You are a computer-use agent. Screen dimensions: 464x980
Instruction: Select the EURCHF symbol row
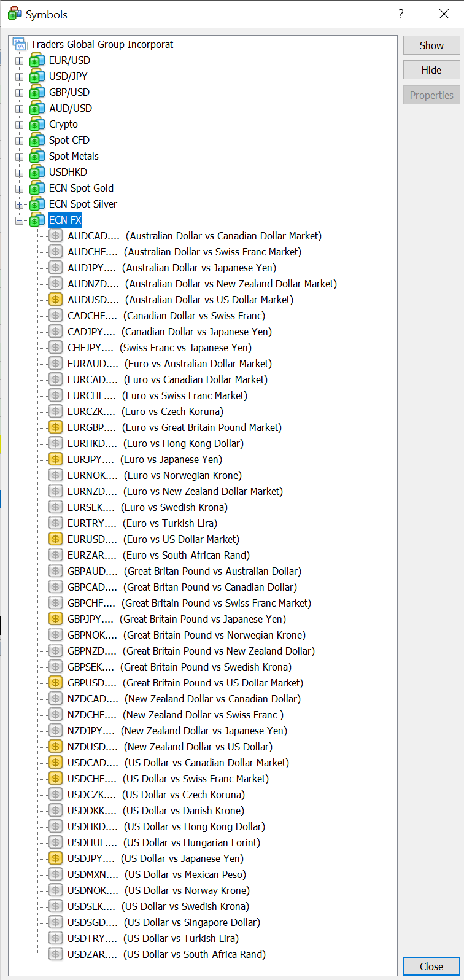coord(158,395)
